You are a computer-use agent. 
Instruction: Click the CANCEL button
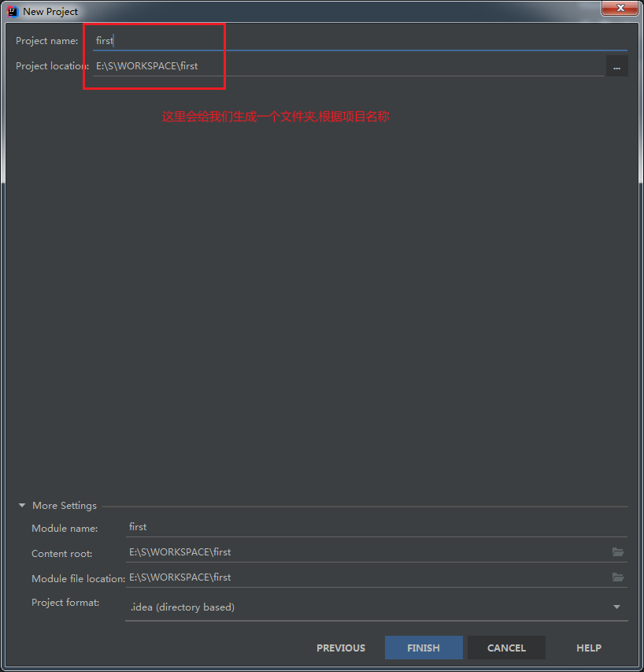coord(506,648)
